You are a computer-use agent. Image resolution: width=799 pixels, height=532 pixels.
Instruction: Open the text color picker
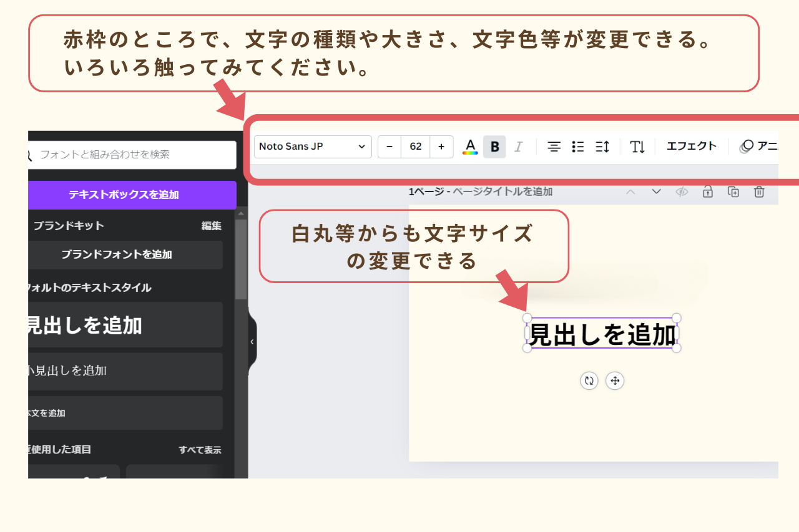[x=470, y=147]
